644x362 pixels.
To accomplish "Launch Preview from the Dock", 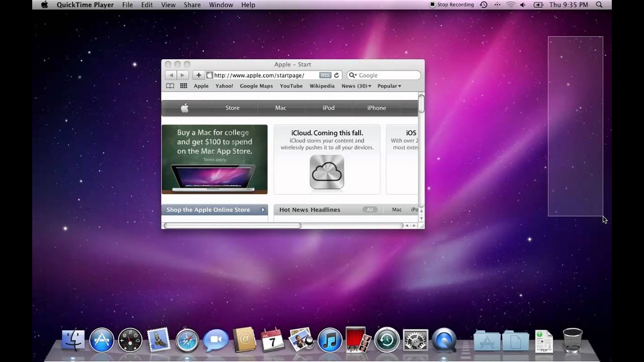I will click(x=301, y=340).
